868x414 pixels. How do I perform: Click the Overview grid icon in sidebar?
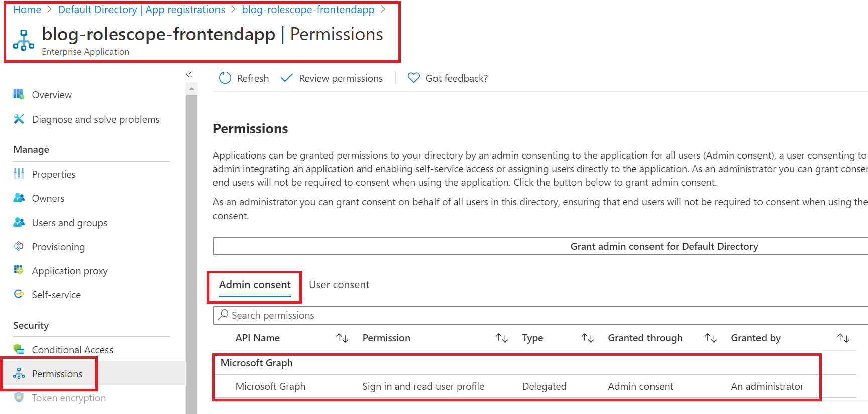pyautogui.click(x=19, y=94)
